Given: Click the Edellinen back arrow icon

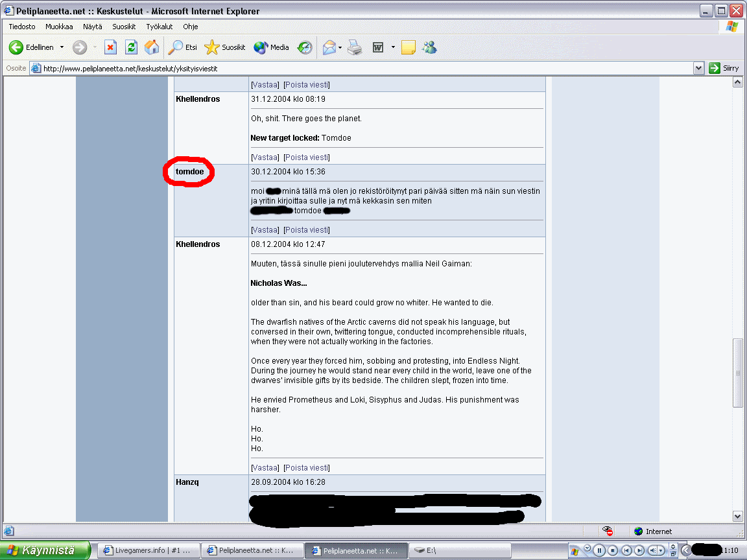Looking at the screenshot, I should [16, 47].
